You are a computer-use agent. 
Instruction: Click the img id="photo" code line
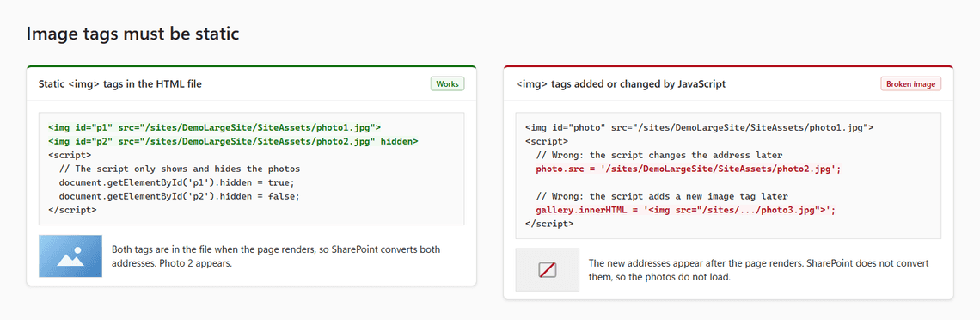(699, 126)
